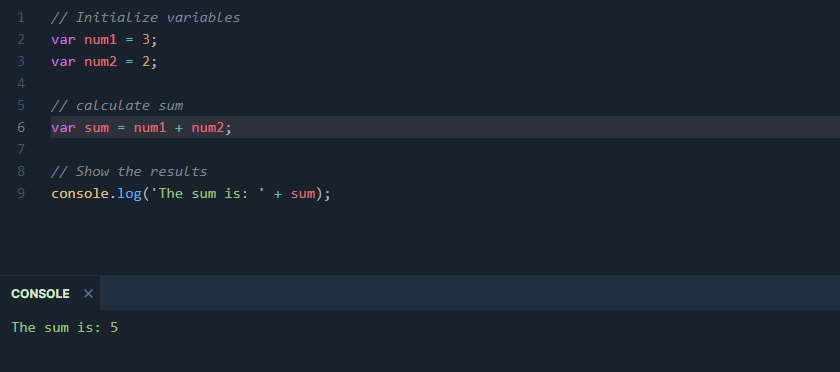
Task: Click the value 3 on line 2
Action: pos(146,40)
